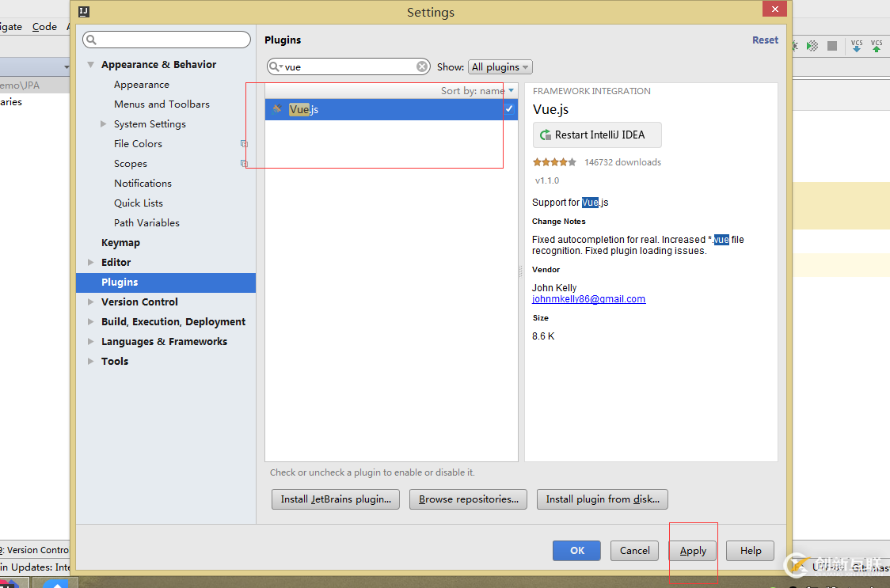
Task: Clear the plugin search field with the X icon
Action: 422,66
